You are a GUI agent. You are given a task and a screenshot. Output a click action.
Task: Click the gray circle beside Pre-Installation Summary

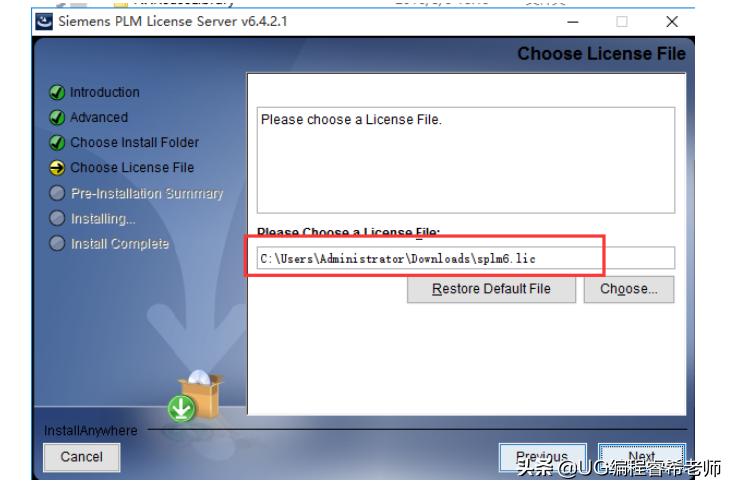(x=57, y=193)
